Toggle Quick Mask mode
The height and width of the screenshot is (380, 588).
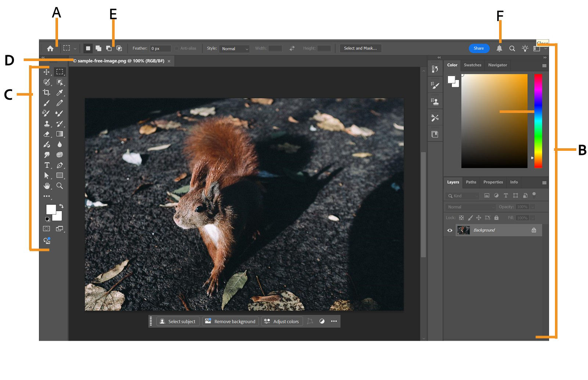47,228
